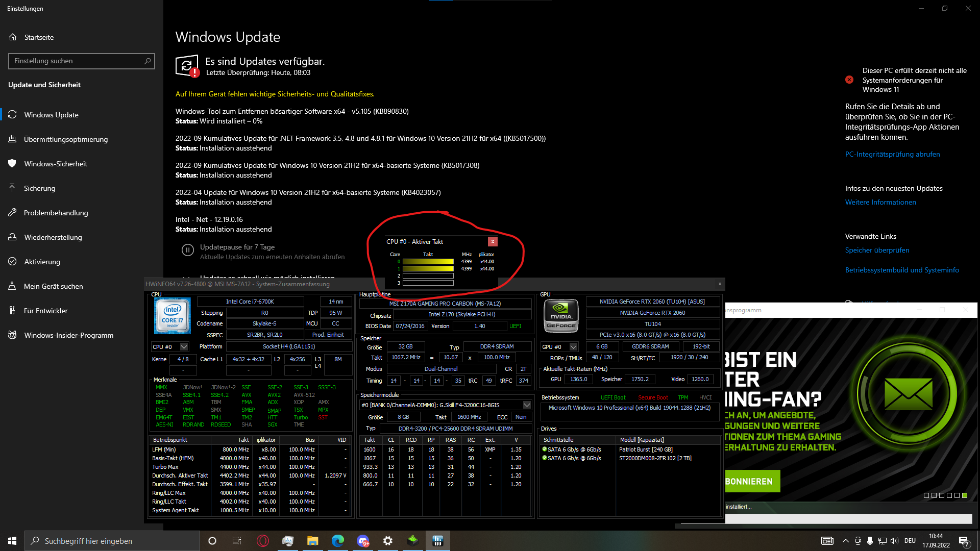
Task: Click the NVIDIA installer progress bar
Action: coord(848,518)
